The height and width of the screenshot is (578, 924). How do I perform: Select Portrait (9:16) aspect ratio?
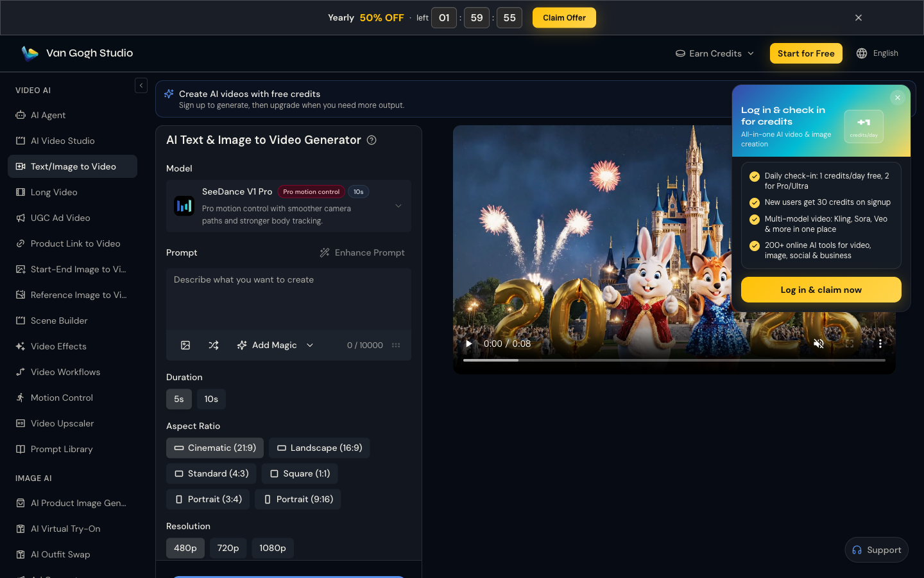coord(298,499)
